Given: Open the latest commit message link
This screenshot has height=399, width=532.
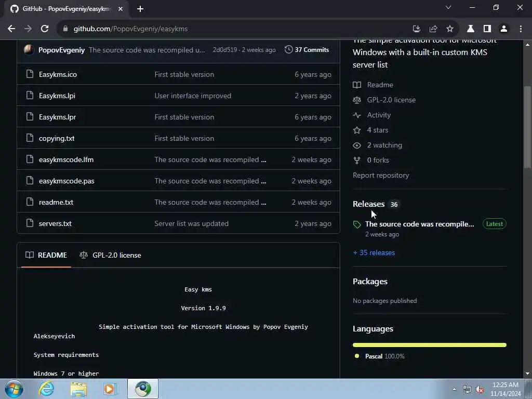Looking at the screenshot, I should pos(147,50).
